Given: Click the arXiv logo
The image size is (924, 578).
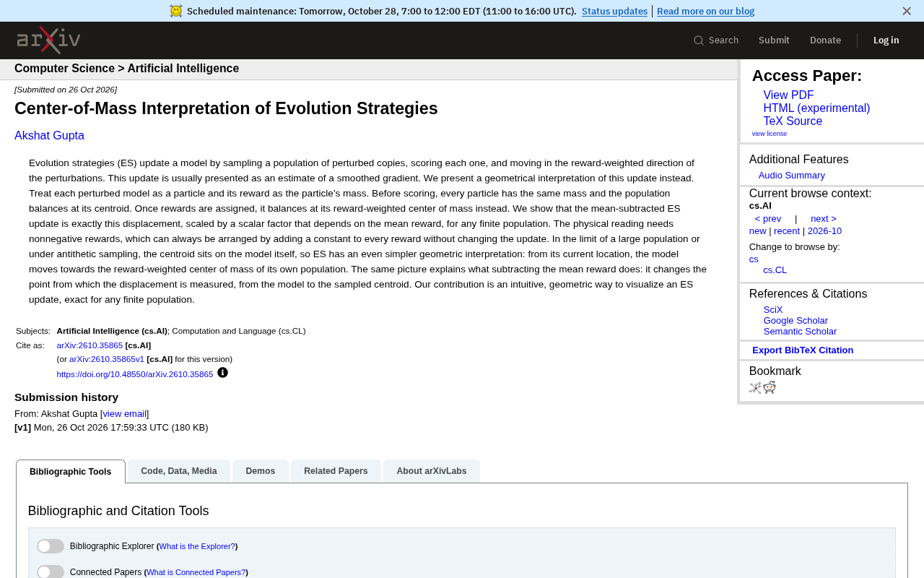Looking at the screenshot, I should click(48, 40).
